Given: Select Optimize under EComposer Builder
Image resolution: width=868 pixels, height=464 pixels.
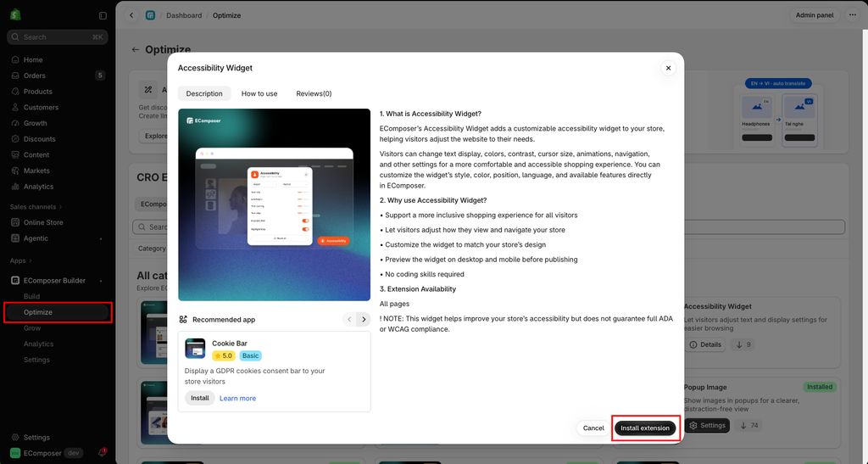Looking at the screenshot, I should point(58,312).
